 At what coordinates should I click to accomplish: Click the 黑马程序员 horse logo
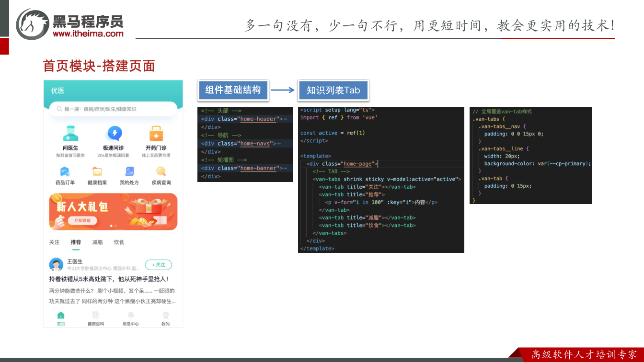pyautogui.click(x=33, y=24)
